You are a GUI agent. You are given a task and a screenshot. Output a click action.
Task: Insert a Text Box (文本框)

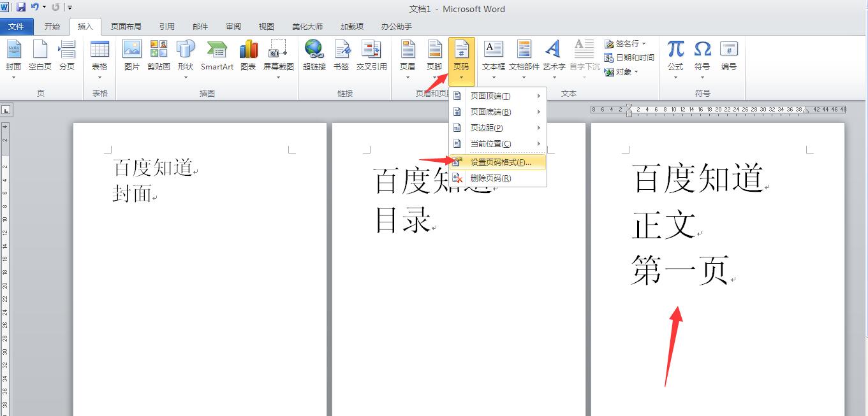[494, 59]
